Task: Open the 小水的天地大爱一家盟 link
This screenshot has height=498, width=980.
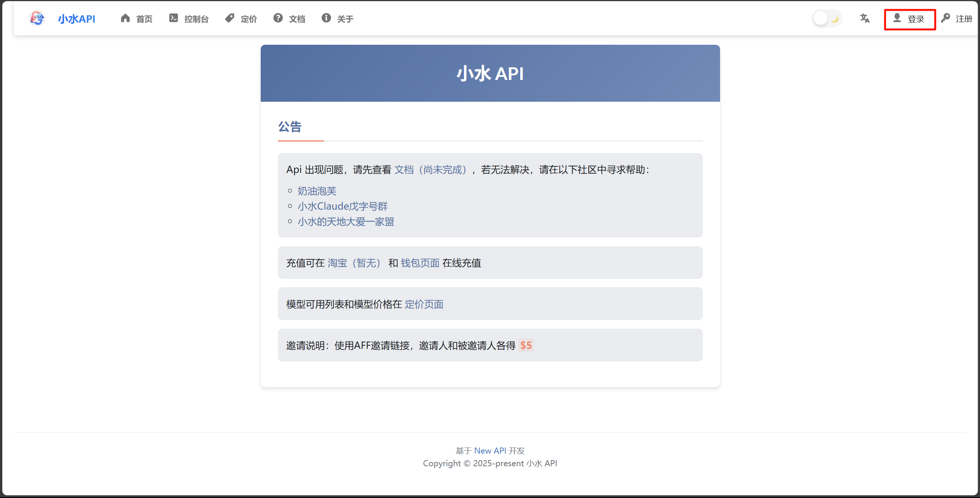Action: pos(346,222)
